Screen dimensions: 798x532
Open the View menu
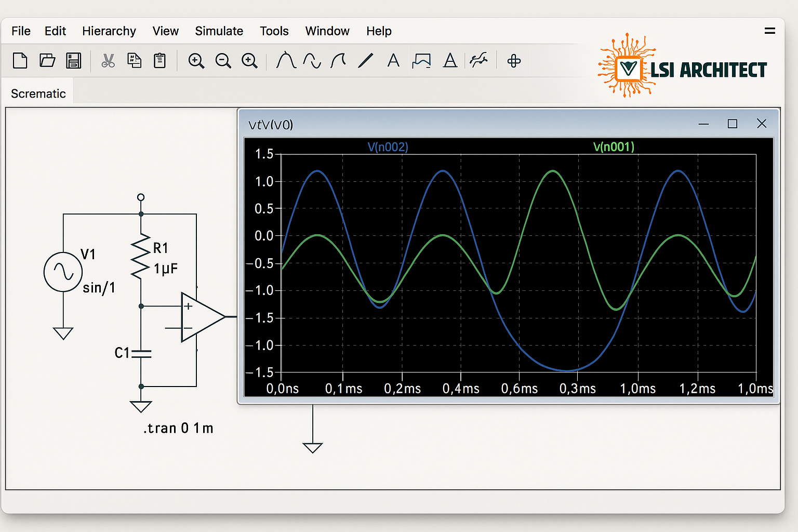(x=165, y=31)
